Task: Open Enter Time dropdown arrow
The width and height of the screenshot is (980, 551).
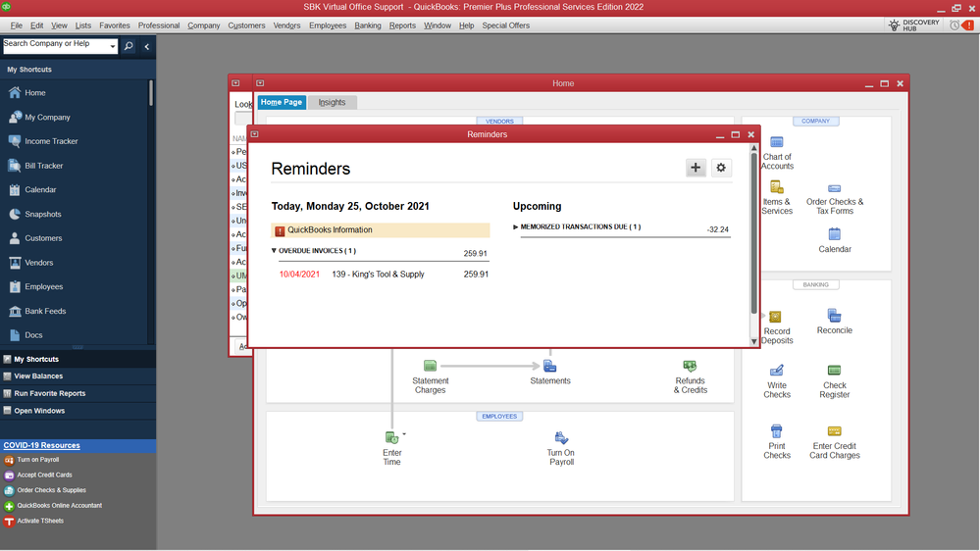Action: click(x=404, y=433)
